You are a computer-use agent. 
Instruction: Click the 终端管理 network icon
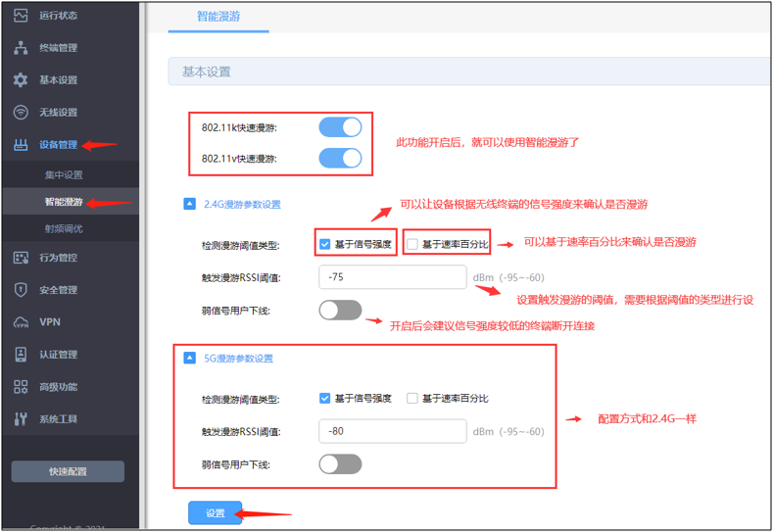(x=21, y=48)
